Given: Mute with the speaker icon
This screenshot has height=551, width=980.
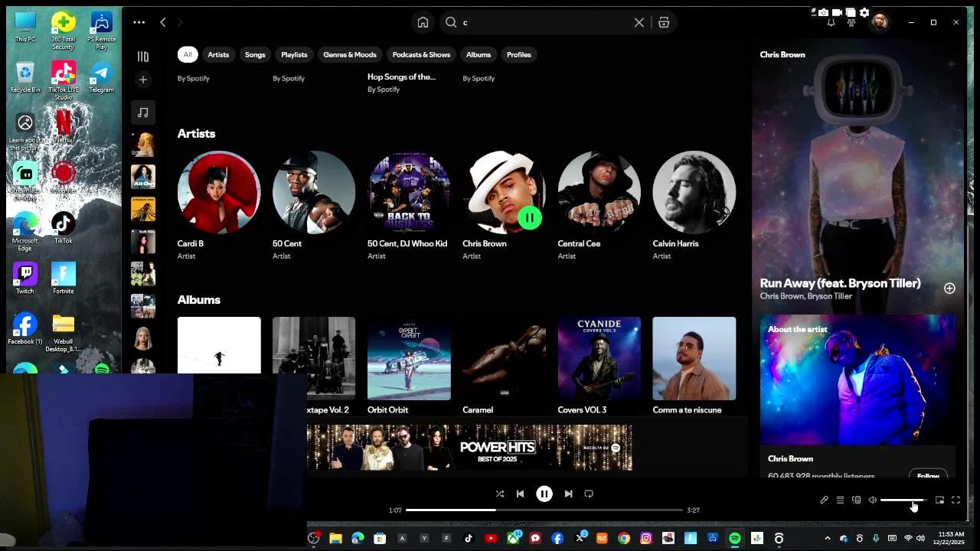Looking at the screenshot, I should [x=872, y=500].
